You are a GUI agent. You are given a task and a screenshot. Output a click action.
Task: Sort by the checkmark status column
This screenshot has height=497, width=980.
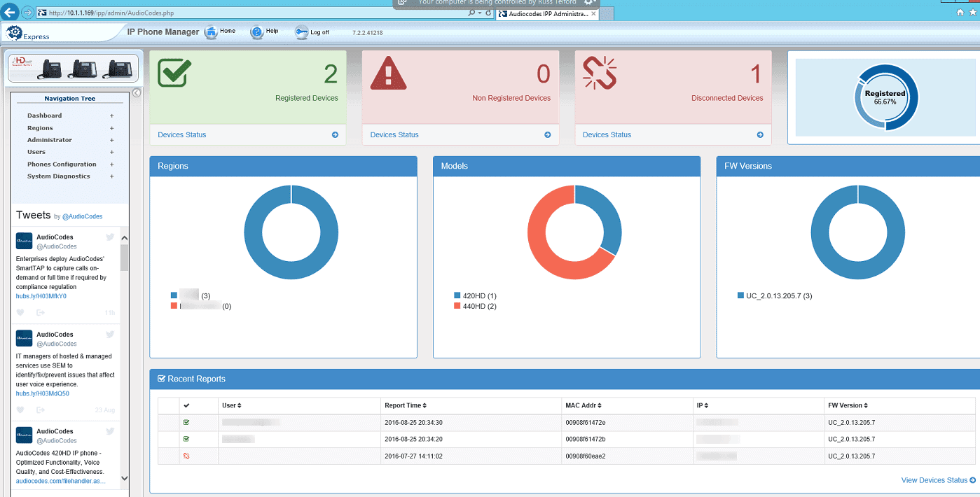click(x=186, y=405)
